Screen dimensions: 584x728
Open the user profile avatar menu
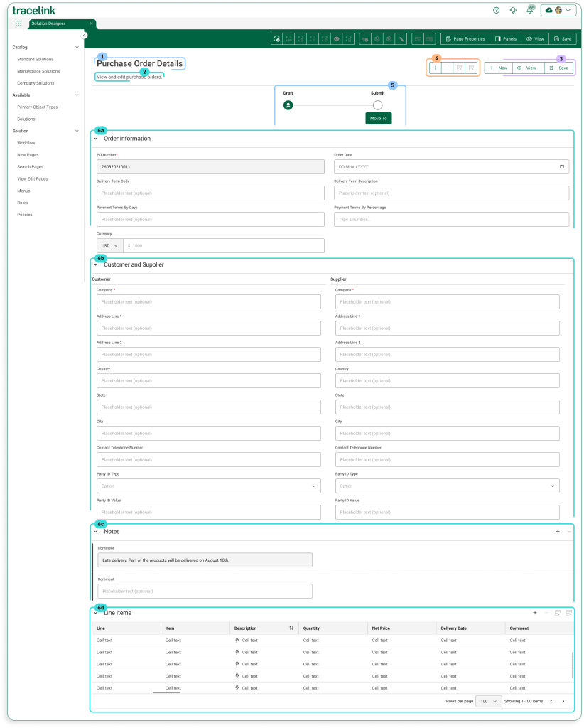click(558, 10)
